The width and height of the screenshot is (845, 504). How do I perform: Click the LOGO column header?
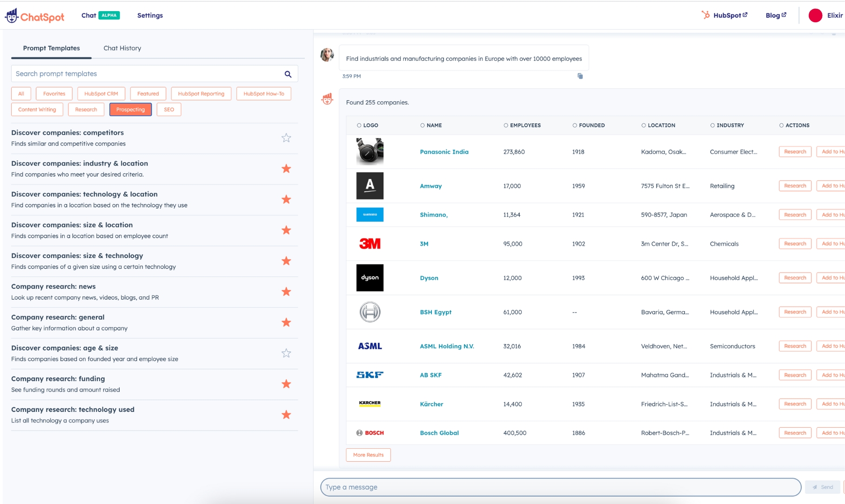click(x=368, y=126)
